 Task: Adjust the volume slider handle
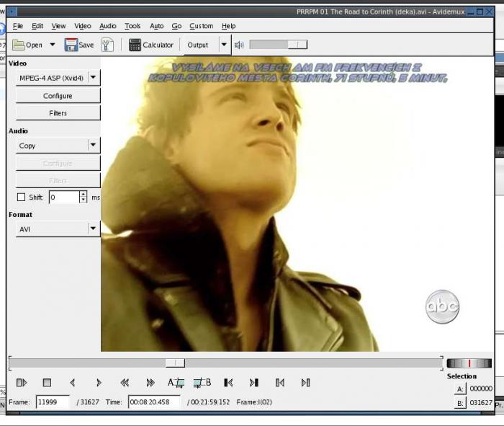(x=297, y=45)
